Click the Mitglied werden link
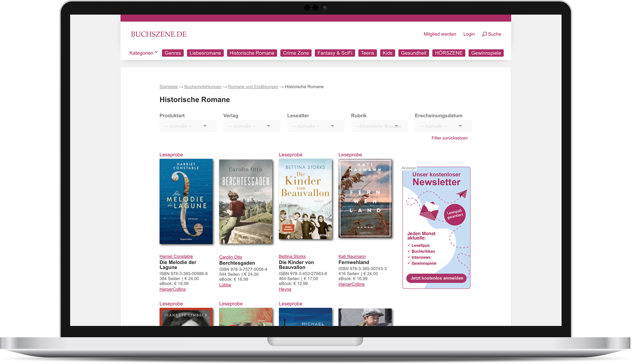 tap(440, 34)
